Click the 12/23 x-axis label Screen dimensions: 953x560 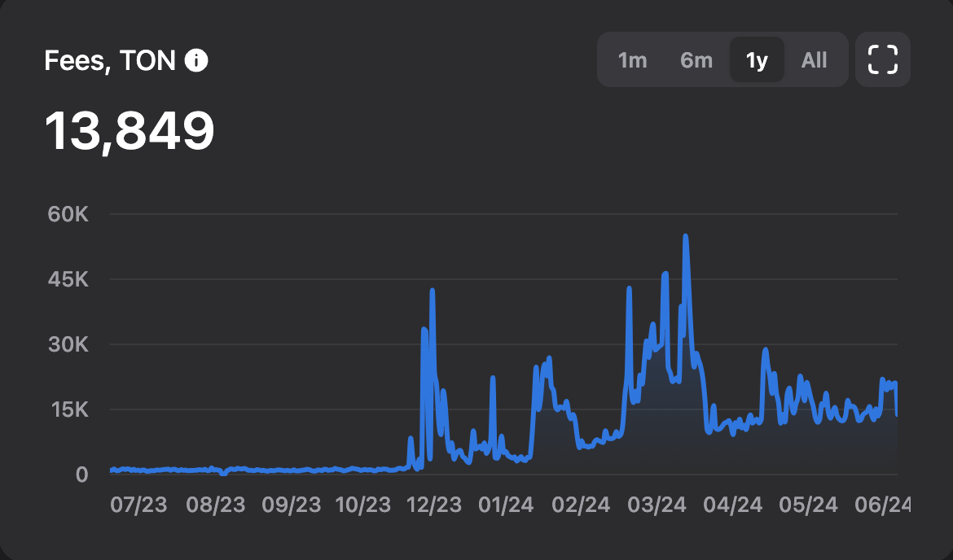(x=434, y=505)
